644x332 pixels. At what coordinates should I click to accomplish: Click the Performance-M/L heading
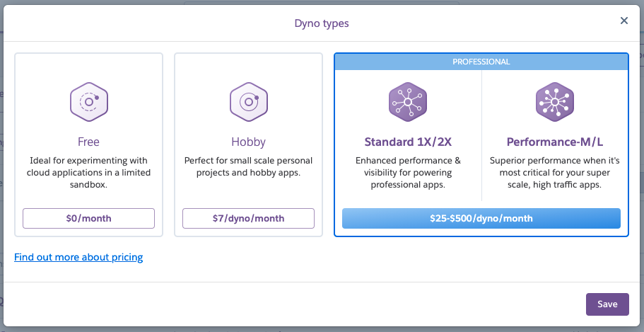[x=555, y=142]
